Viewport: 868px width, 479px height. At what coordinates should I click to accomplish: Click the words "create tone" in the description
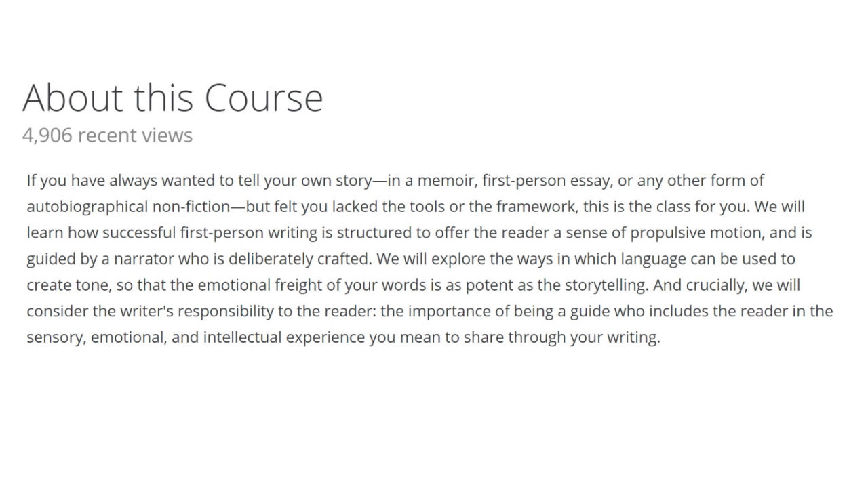[66, 285]
